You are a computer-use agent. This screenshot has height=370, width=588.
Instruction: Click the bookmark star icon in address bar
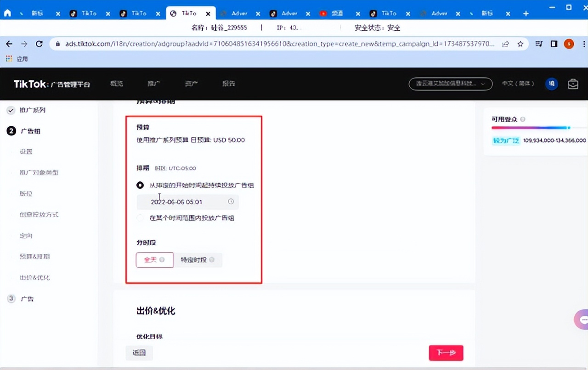[x=520, y=44]
